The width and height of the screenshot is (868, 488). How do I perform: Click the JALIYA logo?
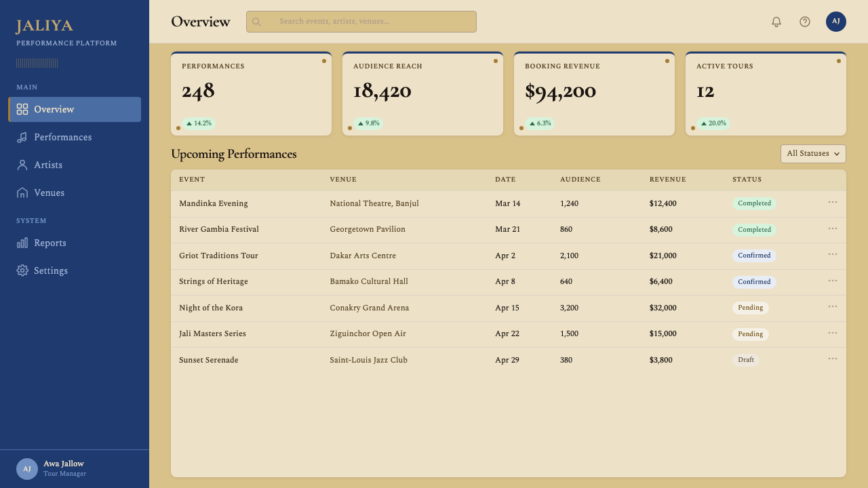(x=45, y=26)
